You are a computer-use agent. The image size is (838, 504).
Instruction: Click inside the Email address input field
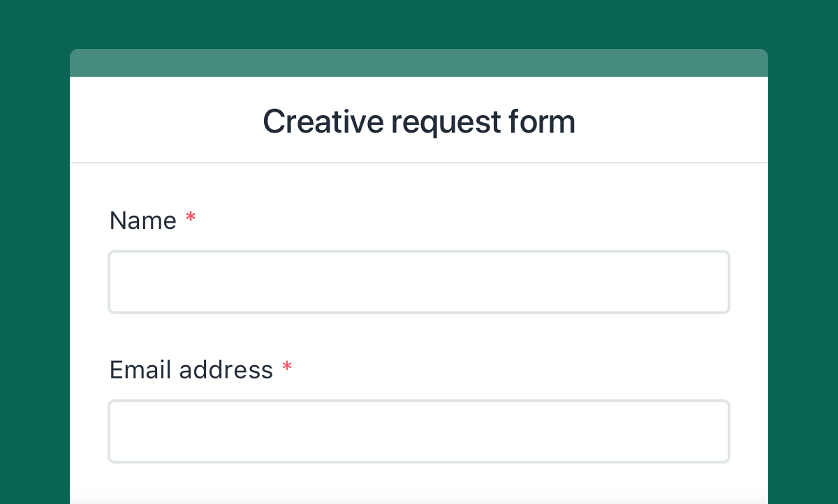(419, 431)
